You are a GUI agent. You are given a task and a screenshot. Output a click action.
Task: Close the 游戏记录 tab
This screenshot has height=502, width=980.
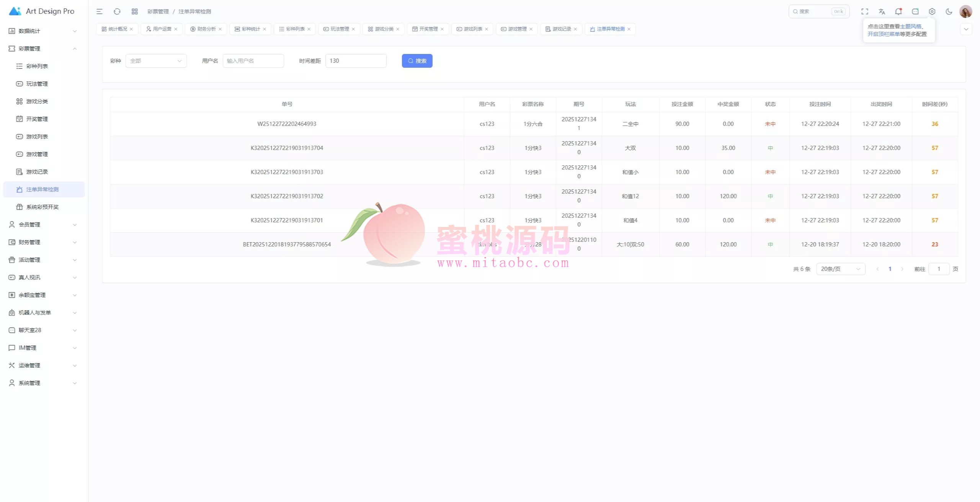(x=575, y=29)
